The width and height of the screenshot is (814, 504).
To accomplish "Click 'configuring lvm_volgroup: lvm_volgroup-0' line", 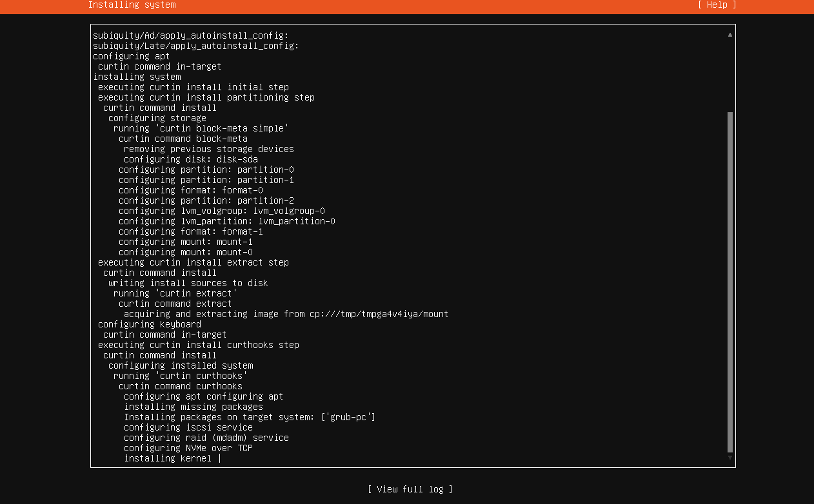I will 222,211.
